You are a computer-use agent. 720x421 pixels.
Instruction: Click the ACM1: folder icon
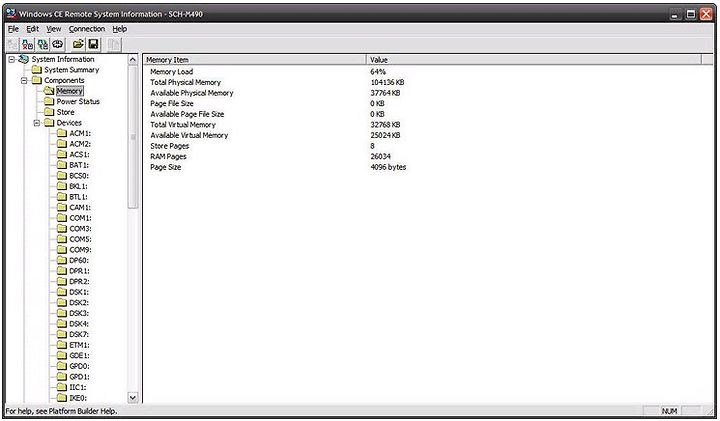[x=62, y=133]
